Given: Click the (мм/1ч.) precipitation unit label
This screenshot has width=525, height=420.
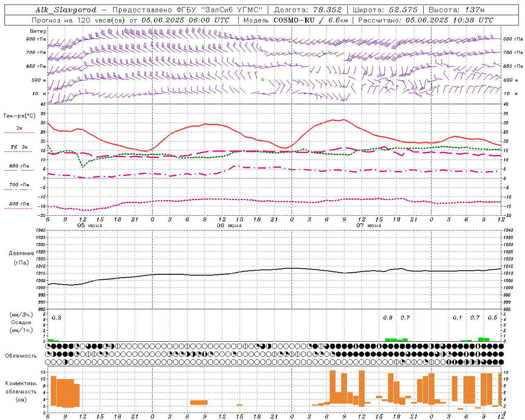Looking at the screenshot, I should click(x=21, y=330).
